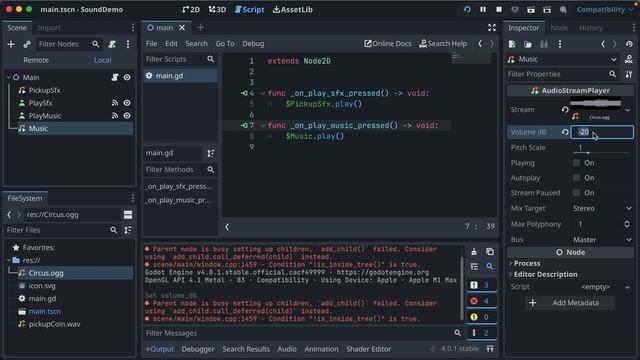Click Add Metadata button

[570, 303]
